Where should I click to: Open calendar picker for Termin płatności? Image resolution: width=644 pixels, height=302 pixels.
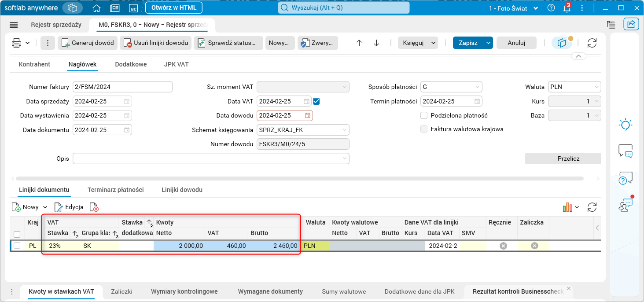(477, 101)
